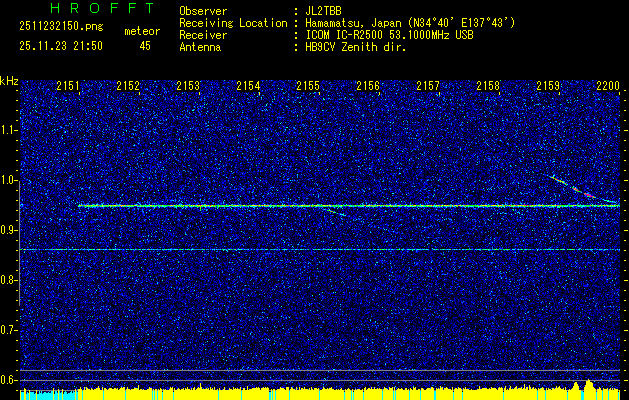Select the 0.7 kHz frequency label
Viewport: 629px width, 400px height.
[9, 330]
